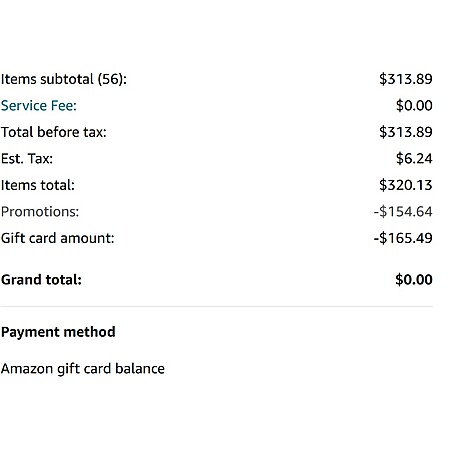Click the item count (56) in subtotal
This screenshot has width=450, height=450.
coord(110,79)
